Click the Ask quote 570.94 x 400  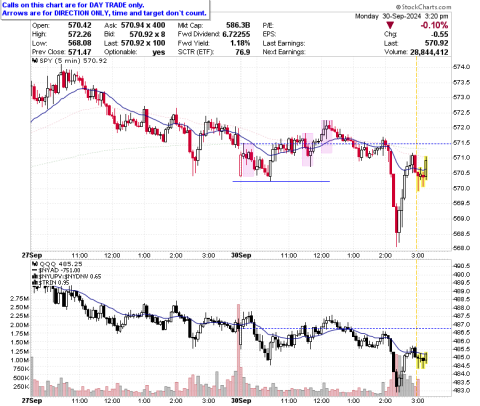tap(143, 25)
